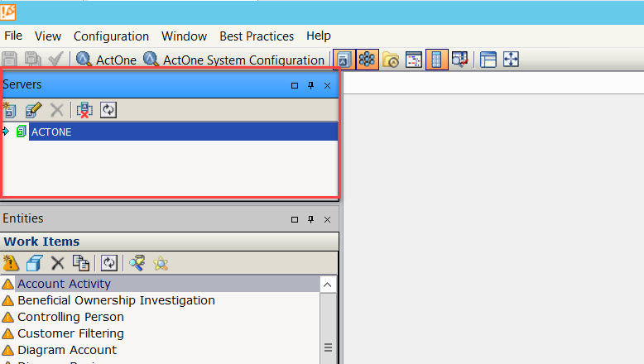Edit the selected server
This screenshot has width=644, height=364.
33,110
